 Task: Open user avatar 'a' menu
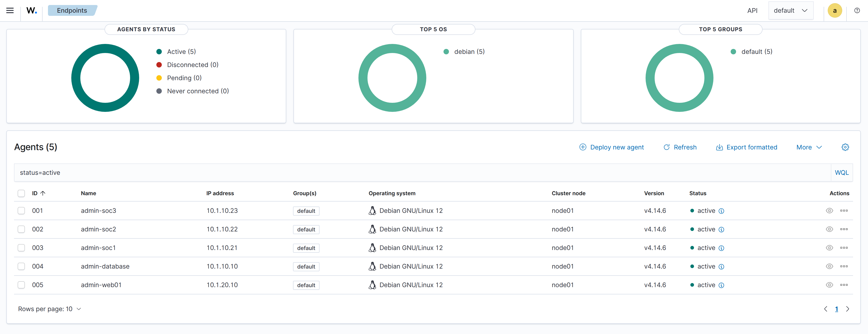(835, 10)
